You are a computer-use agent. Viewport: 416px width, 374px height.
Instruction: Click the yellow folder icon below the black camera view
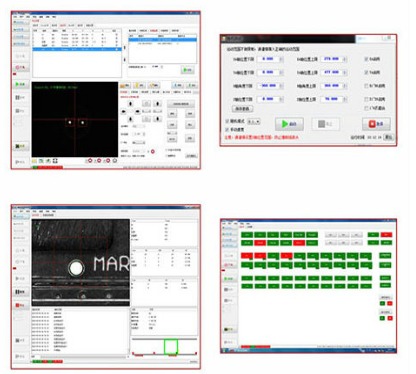(34, 161)
